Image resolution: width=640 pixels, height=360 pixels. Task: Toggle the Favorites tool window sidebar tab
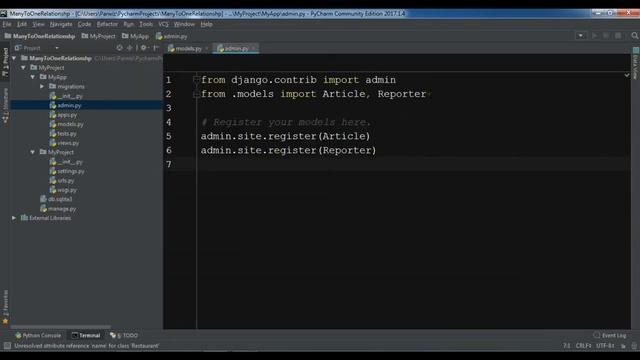pyautogui.click(x=5, y=307)
